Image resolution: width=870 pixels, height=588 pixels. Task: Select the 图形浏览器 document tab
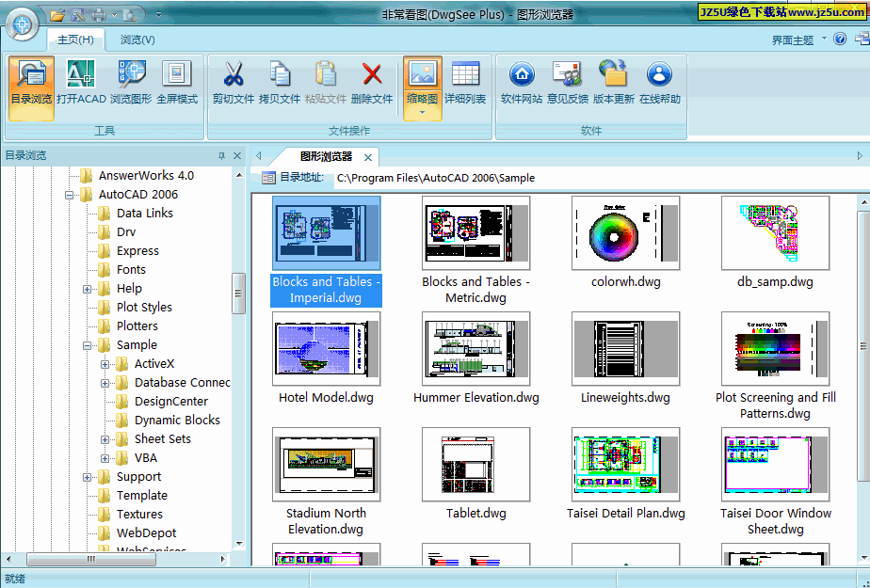pyautogui.click(x=326, y=157)
